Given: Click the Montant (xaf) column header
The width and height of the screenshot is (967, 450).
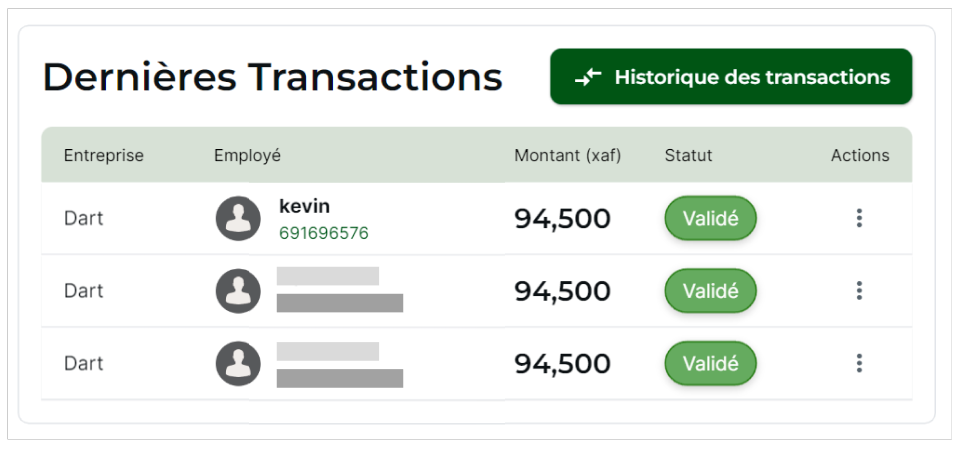Looking at the screenshot, I should coord(567,155).
